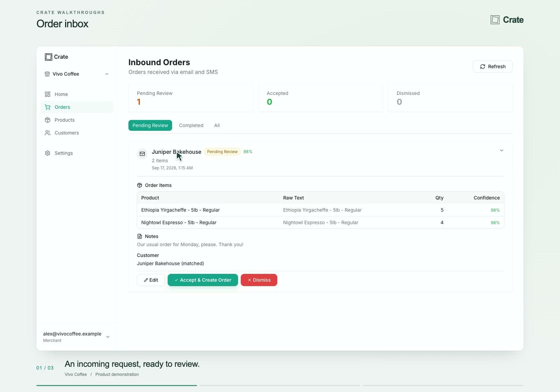Screen dimensions: 560x392
Task: Switch to the Completed tab
Action: point(191,125)
